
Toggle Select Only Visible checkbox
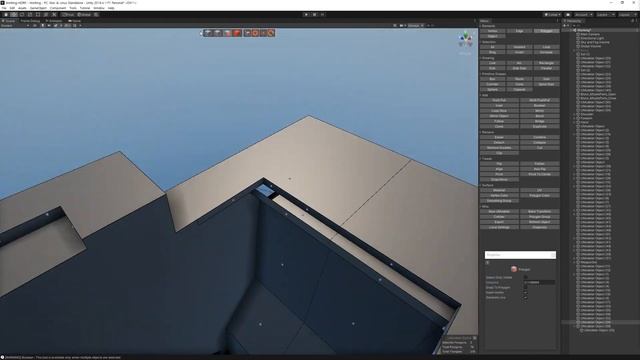coord(525,278)
